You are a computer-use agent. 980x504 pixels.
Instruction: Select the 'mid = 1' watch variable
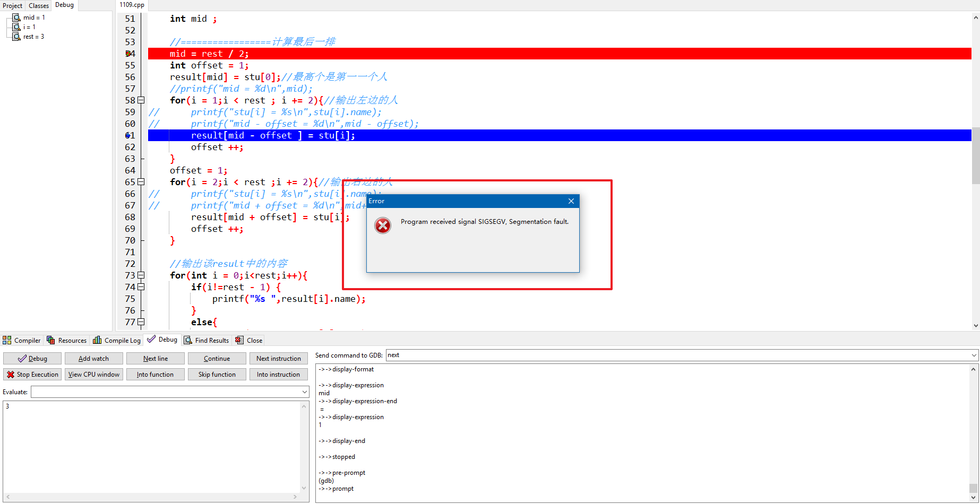click(x=34, y=18)
